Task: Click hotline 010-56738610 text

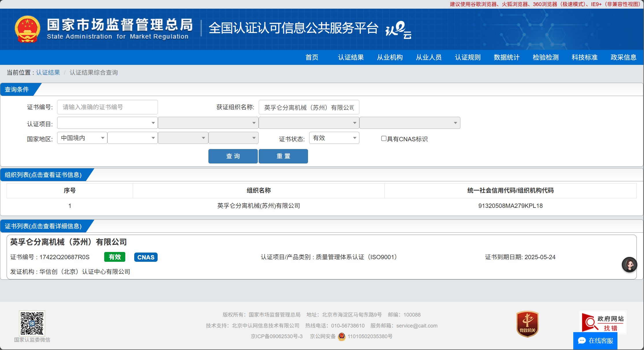Action: (x=348, y=326)
